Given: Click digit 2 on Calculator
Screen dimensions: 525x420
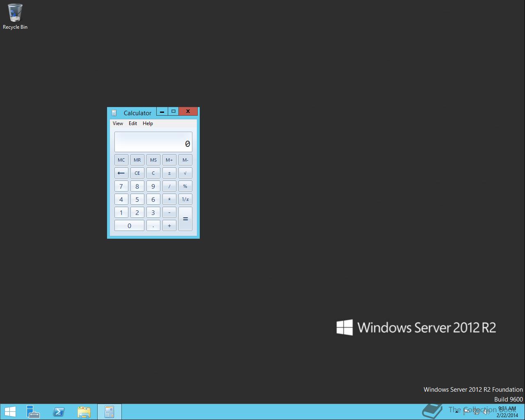Looking at the screenshot, I should (x=137, y=212).
